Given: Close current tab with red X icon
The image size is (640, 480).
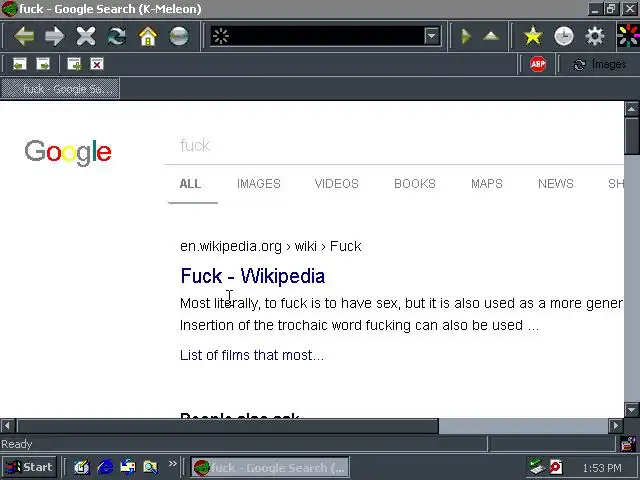Looking at the screenshot, I should point(97,64).
